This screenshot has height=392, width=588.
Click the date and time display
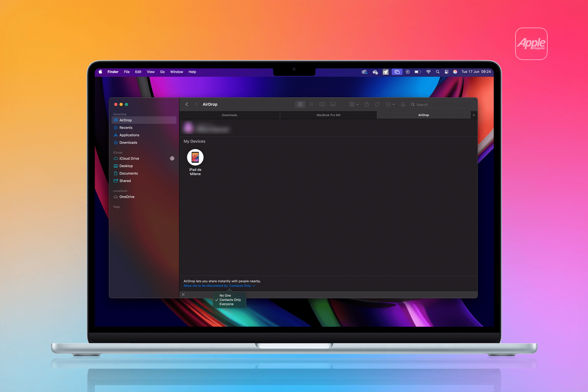coord(476,72)
